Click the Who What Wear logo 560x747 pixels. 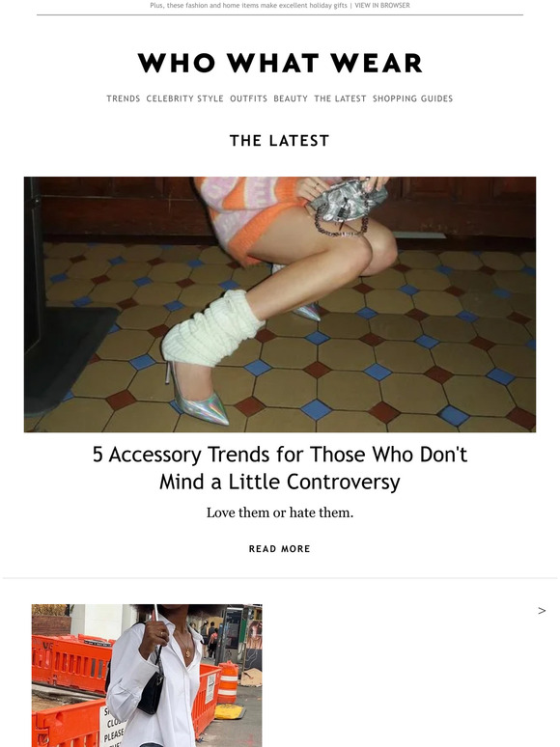pyautogui.click(x=280, y=63)
